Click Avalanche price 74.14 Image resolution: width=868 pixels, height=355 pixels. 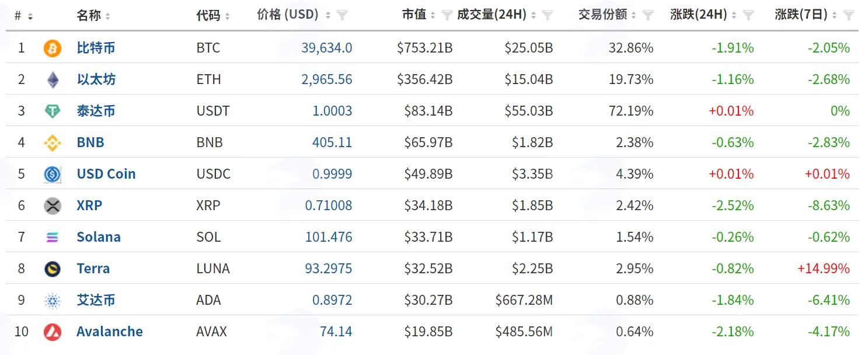[336, 332]
